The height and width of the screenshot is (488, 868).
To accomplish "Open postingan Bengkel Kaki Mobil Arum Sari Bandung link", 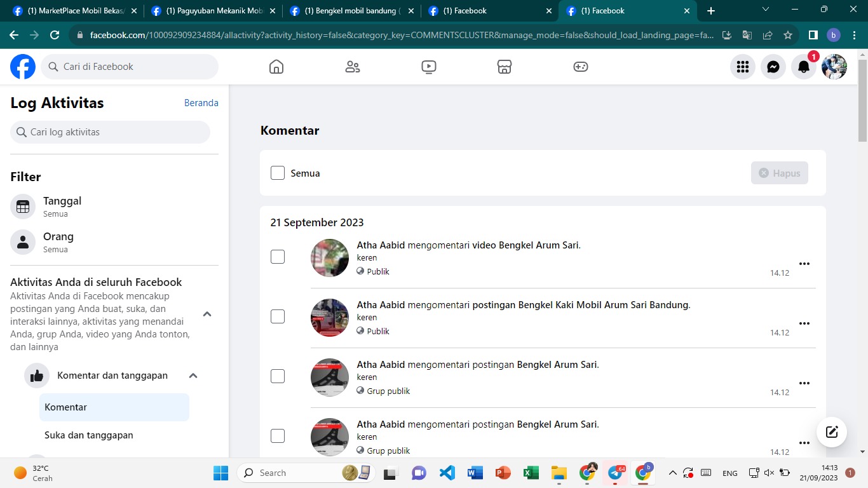I will (x=580, y=305).
